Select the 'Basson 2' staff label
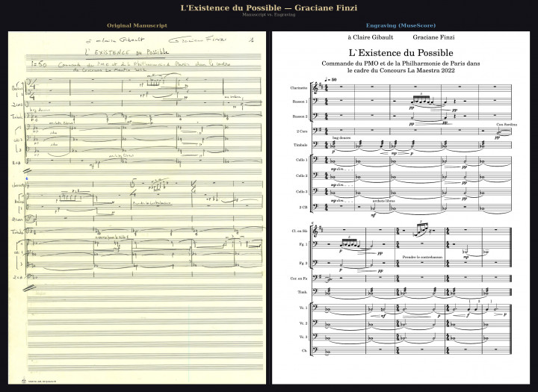Image resolution: width=538 pixels, height=392 pixels. [x=300, y=116]
